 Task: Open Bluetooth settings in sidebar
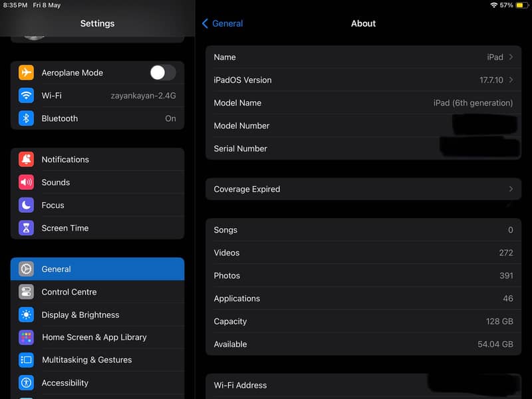(97, 118)
